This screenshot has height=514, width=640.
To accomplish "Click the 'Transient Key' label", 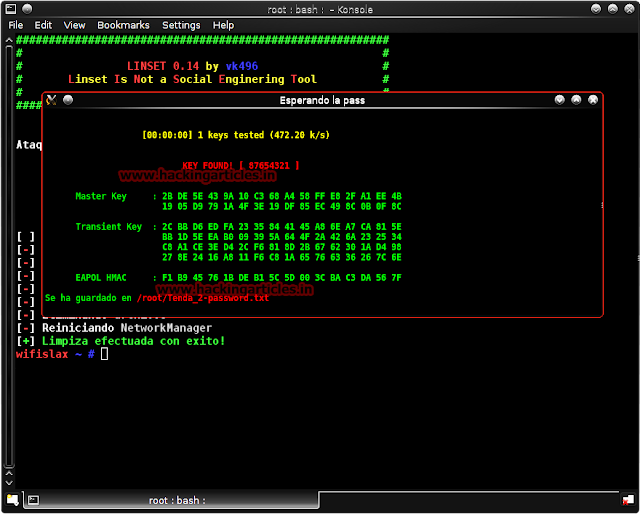I will (x=109, y=227).
